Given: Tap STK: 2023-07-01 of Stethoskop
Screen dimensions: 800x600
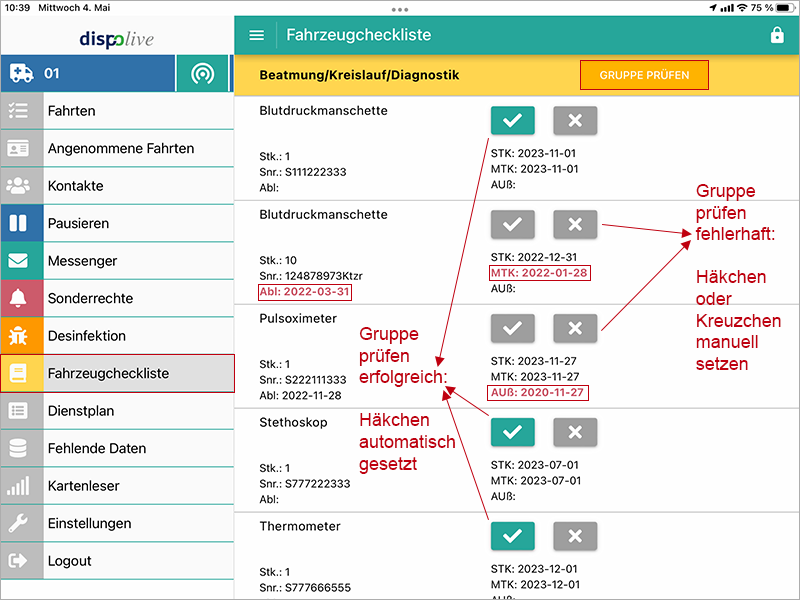Looking at the screenshot, I should pos(535,465).
